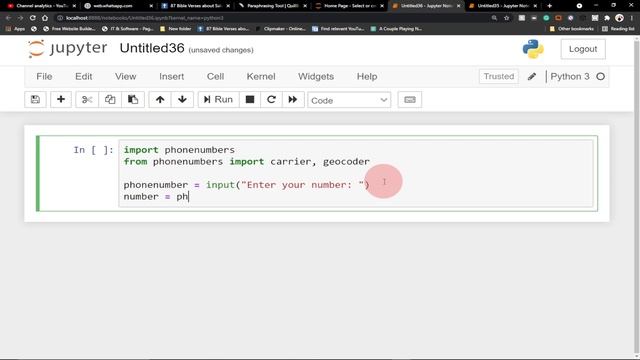Click the Python logo icon

533,49
